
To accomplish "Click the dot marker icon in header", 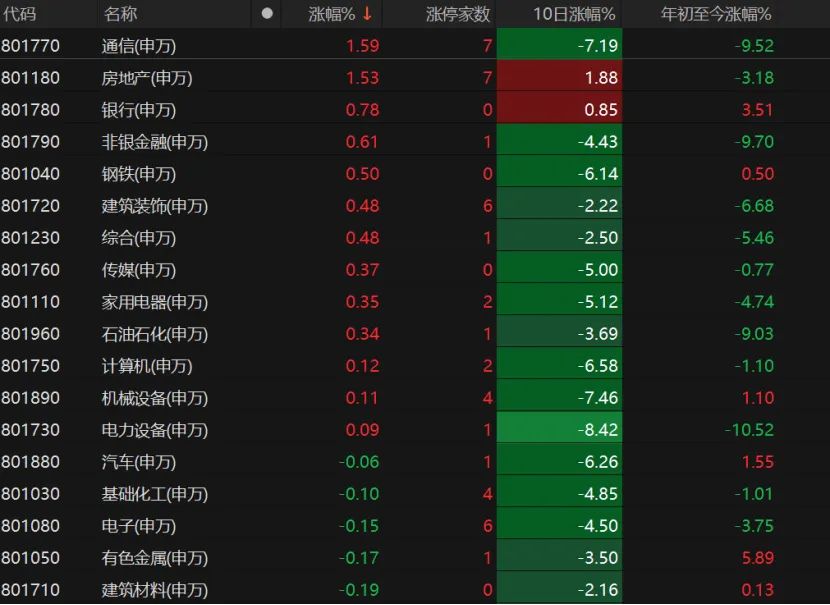I will (266, 14).
